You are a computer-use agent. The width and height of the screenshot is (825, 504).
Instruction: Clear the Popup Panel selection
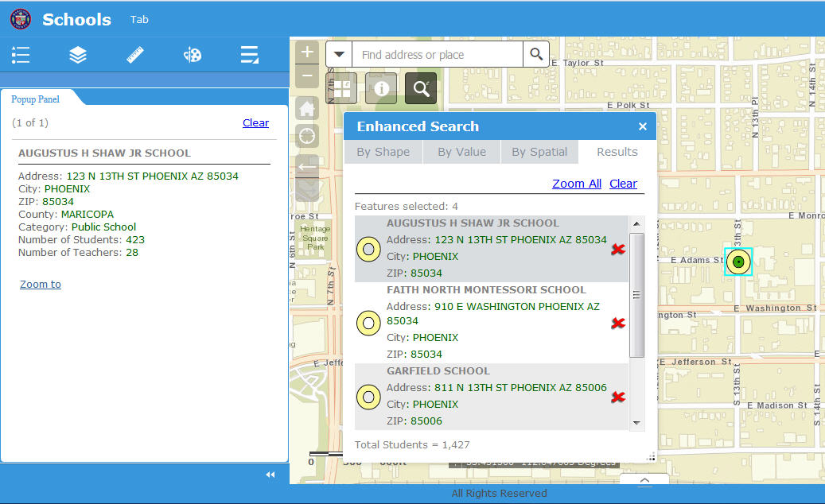255,122
